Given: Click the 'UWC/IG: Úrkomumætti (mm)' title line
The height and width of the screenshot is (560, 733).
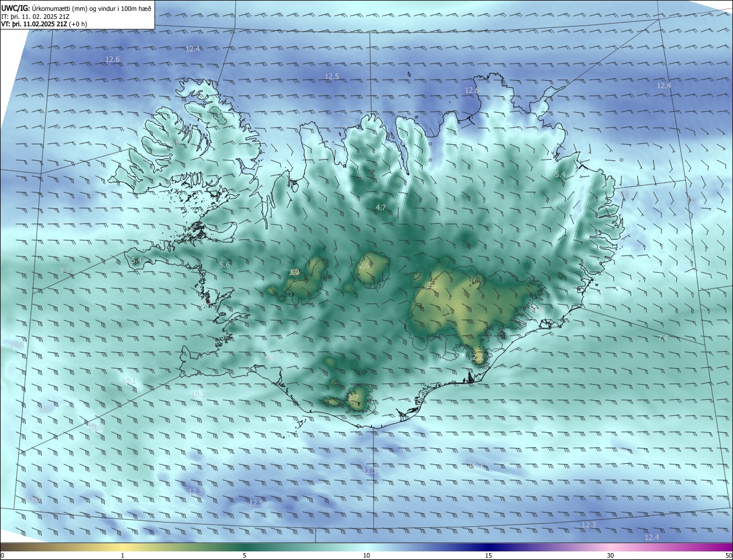Looking at the screenshot, I should click(76, 8).
